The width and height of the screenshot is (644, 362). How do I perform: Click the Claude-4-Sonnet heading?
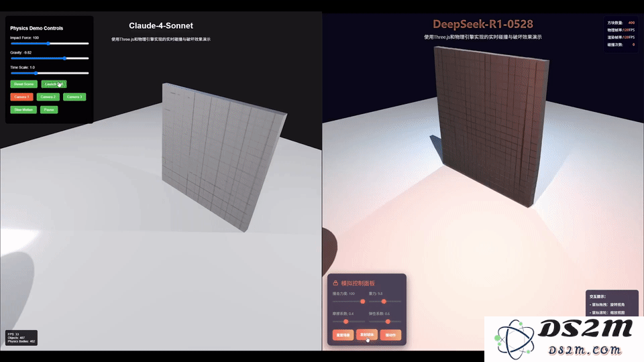pos(161,25)
